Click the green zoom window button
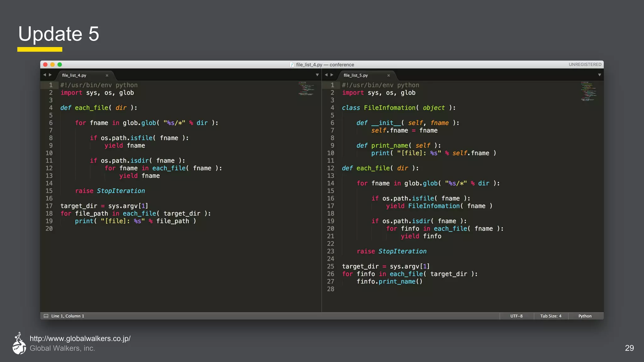The height and width of the screenshot is (362, 644). [x=60, y=65]
